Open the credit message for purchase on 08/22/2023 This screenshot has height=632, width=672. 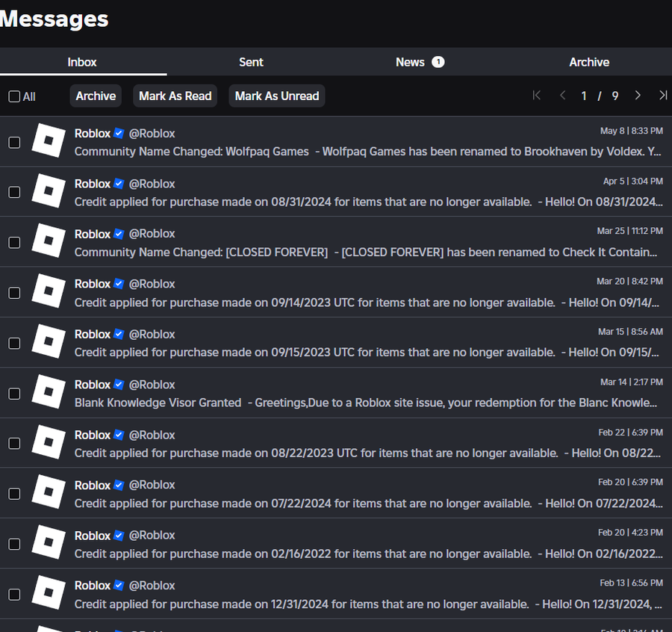pyautogui.click(x=336, y=443)
